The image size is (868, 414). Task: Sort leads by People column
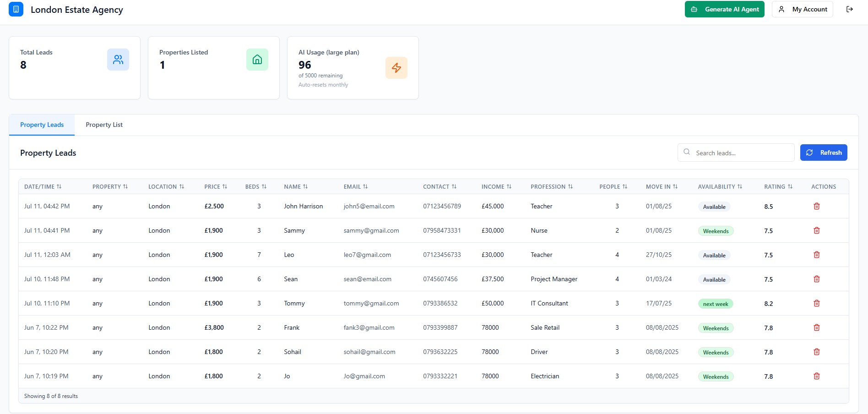click(613, 186)
